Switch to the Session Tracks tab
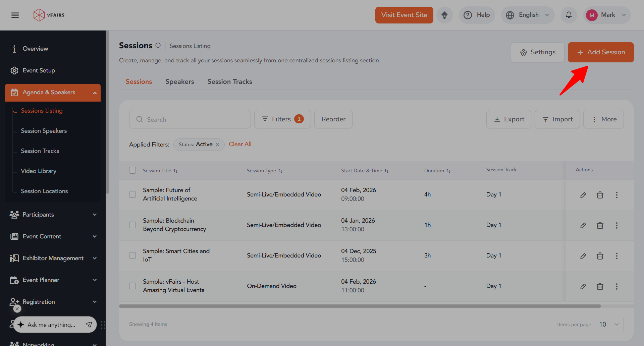 (229, 81)
